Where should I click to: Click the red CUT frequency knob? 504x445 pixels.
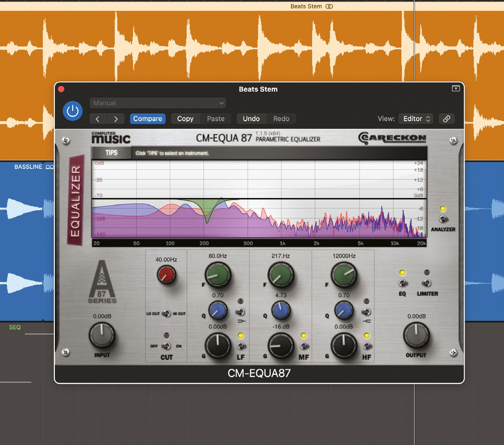point(166,275)
